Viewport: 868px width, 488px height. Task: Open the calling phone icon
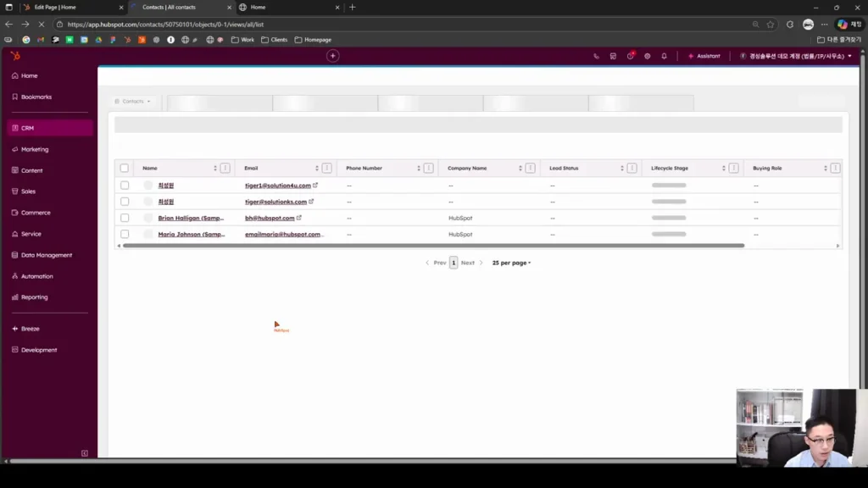[x=596, y=57]
